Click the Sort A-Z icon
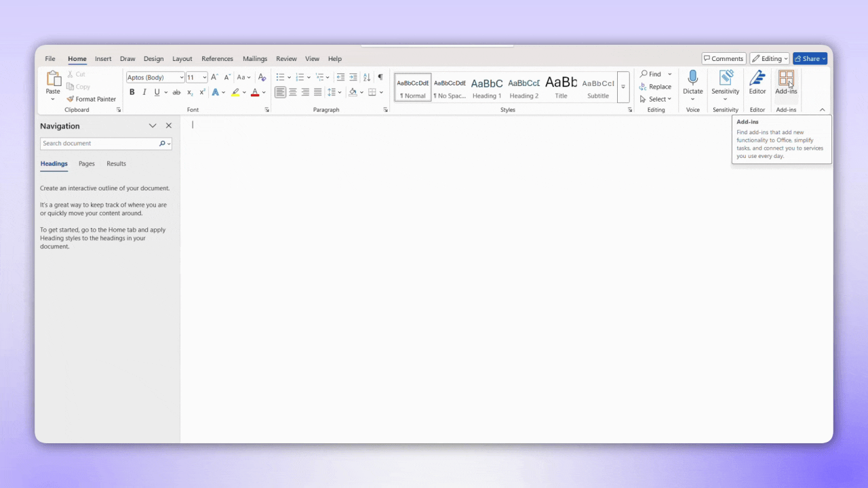The height and width of the screenshot is (488, 868). click(367, 77)
